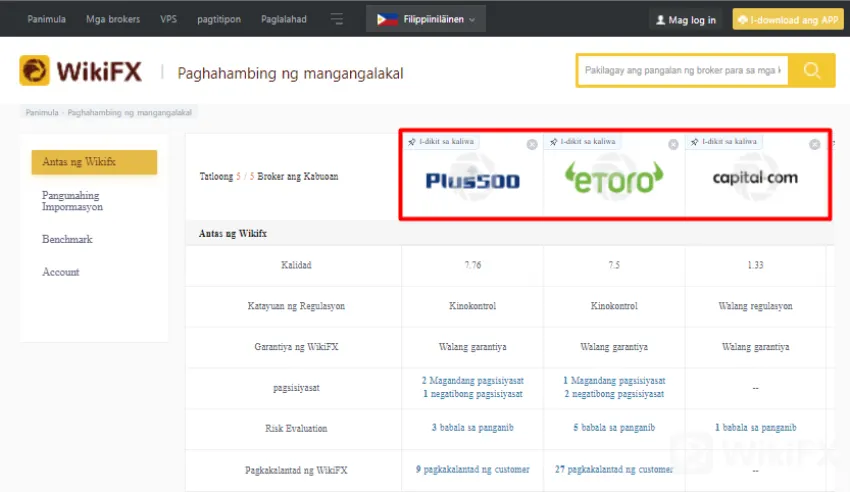Open Mga brokers menu item
The width and height of the screenshot is (850, 492).
(x=113, y=20)
